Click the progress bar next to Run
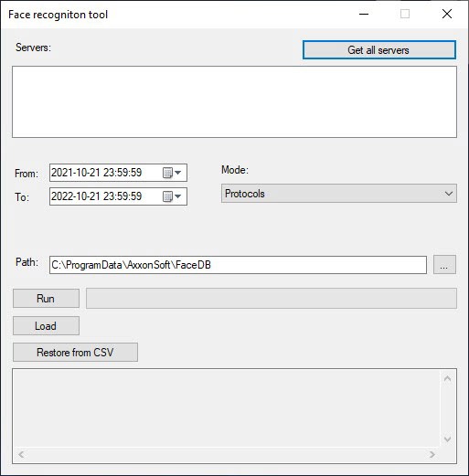This screenshot has height=476, width=469. click(272, 299)
